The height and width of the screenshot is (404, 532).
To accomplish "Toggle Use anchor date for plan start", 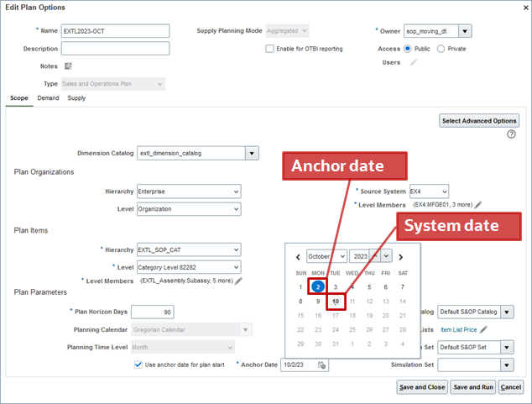I will 138,365.
